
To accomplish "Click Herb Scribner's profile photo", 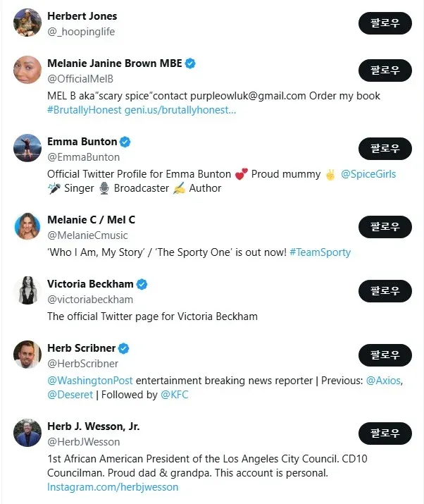I will [27, 354].
